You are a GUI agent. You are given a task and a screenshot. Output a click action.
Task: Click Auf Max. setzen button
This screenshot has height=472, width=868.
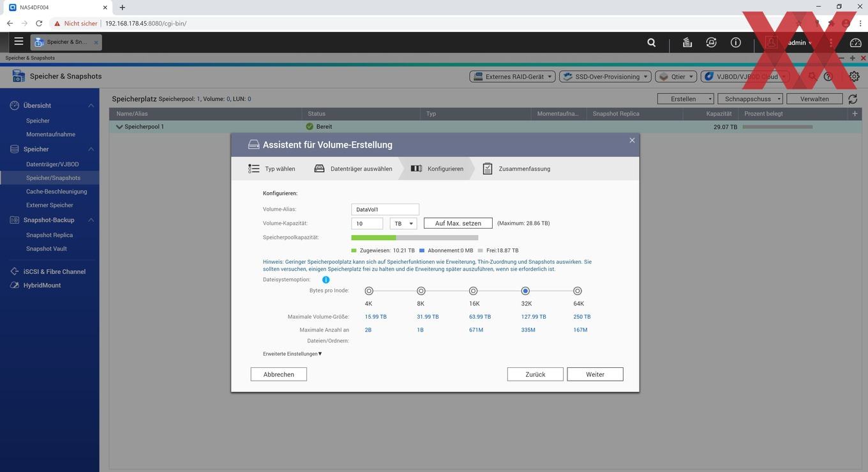(x=458, y=224)
